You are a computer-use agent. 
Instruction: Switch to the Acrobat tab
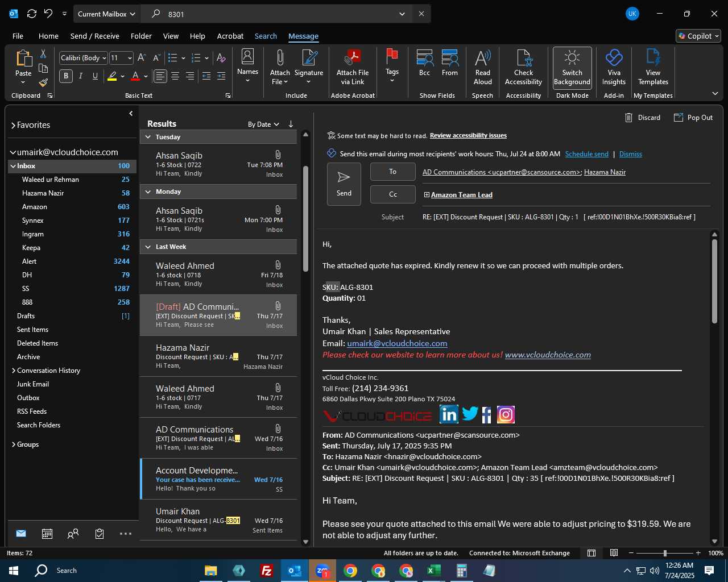[x=230, y=36]
